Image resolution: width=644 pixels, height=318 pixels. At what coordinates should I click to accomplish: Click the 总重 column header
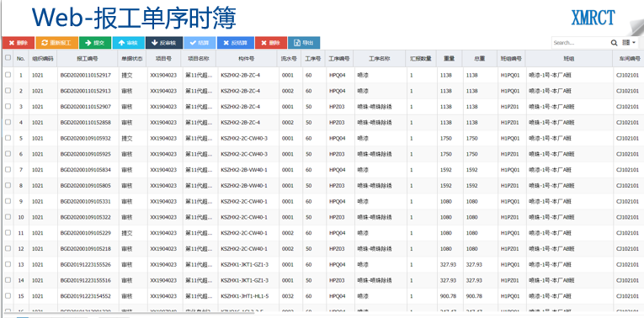click(479, 59)
